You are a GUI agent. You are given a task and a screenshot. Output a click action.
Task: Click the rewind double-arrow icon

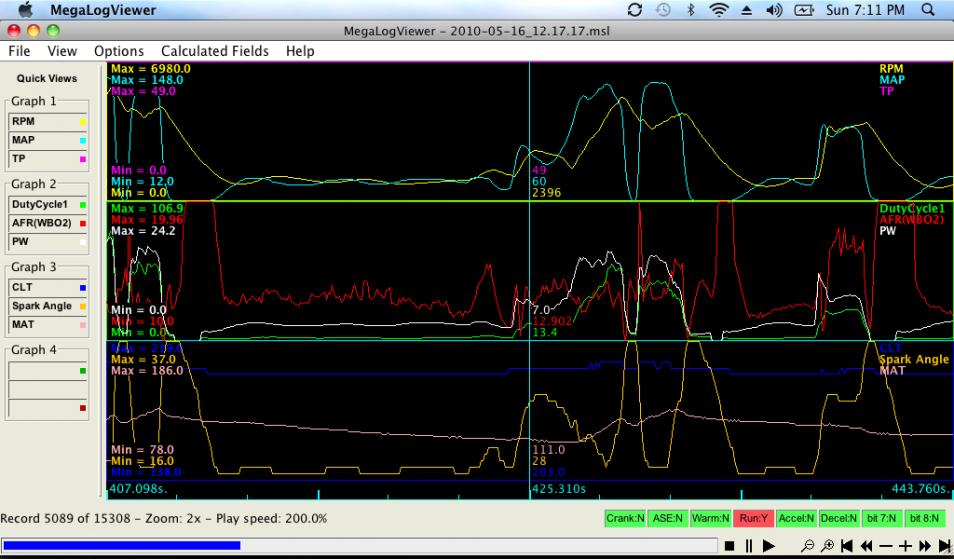866,546
